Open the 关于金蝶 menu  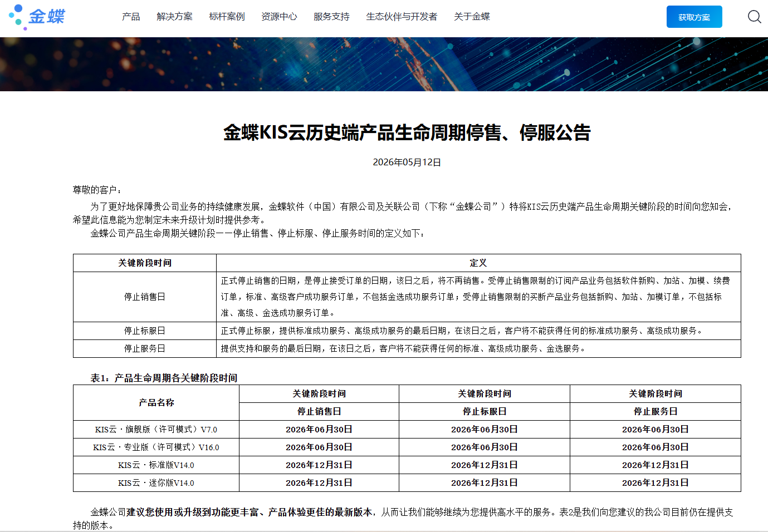click(472, 17)
